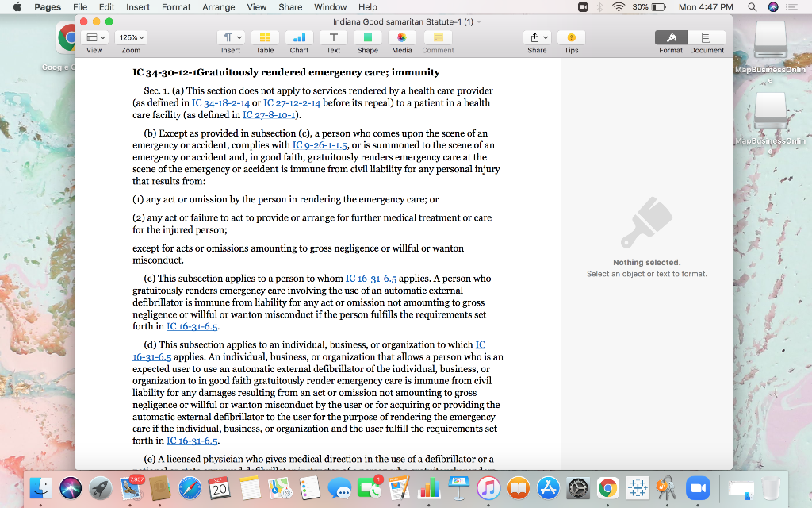The height and width of the screenshot is (508, 812).
Task: Click the camera status icon in menu bar
Action: (x=583, y=6)
